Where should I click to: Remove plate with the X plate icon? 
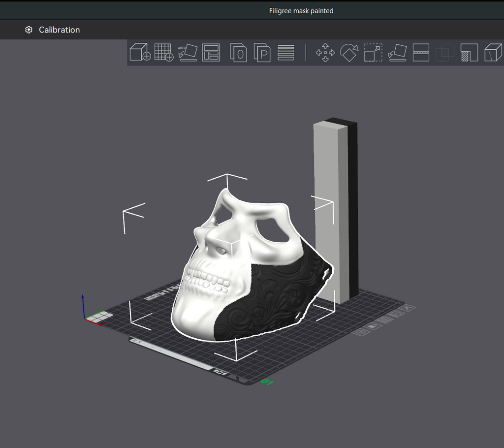[408, 308]
